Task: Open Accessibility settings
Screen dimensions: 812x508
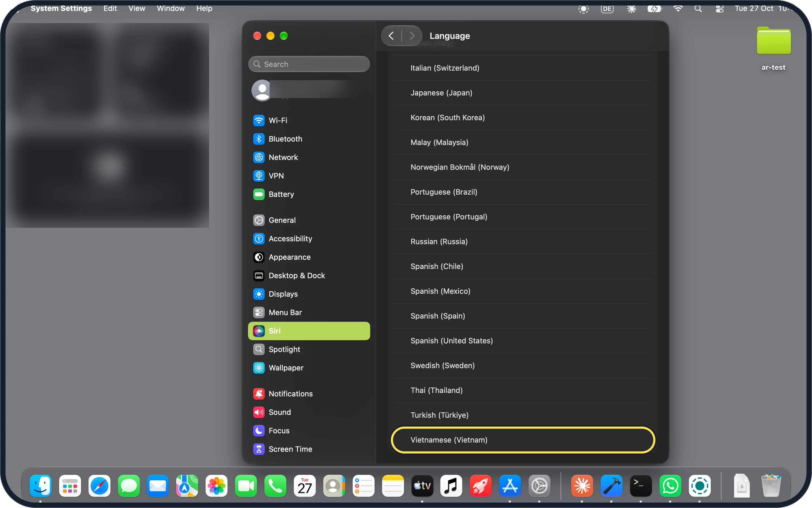Action: (309, 238)
